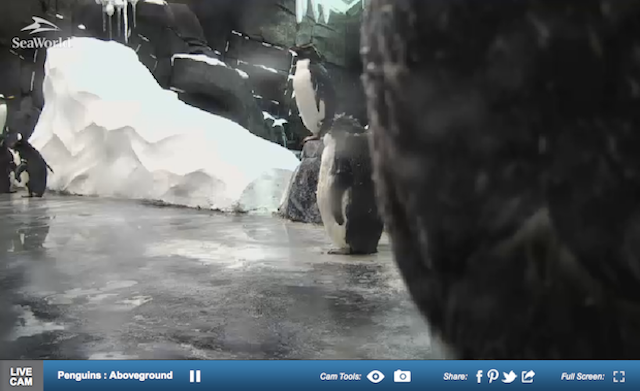Click the Full Screen label text

tap(582, 376)
